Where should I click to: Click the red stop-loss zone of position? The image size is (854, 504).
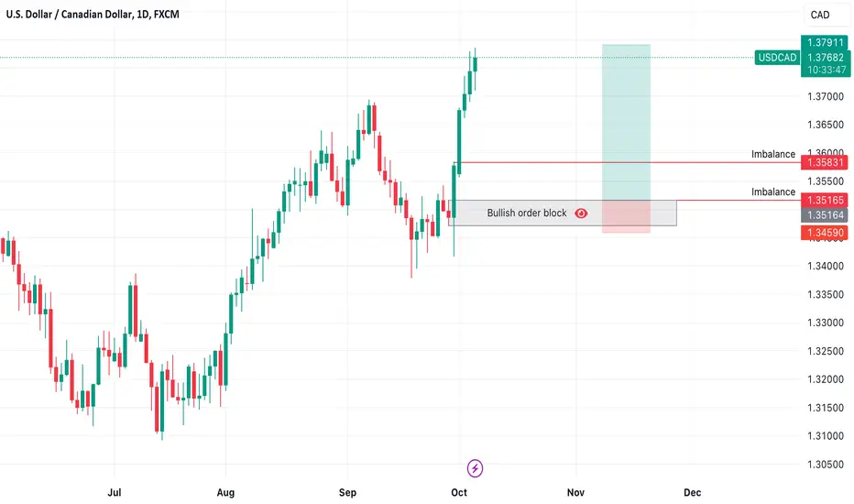626,217
